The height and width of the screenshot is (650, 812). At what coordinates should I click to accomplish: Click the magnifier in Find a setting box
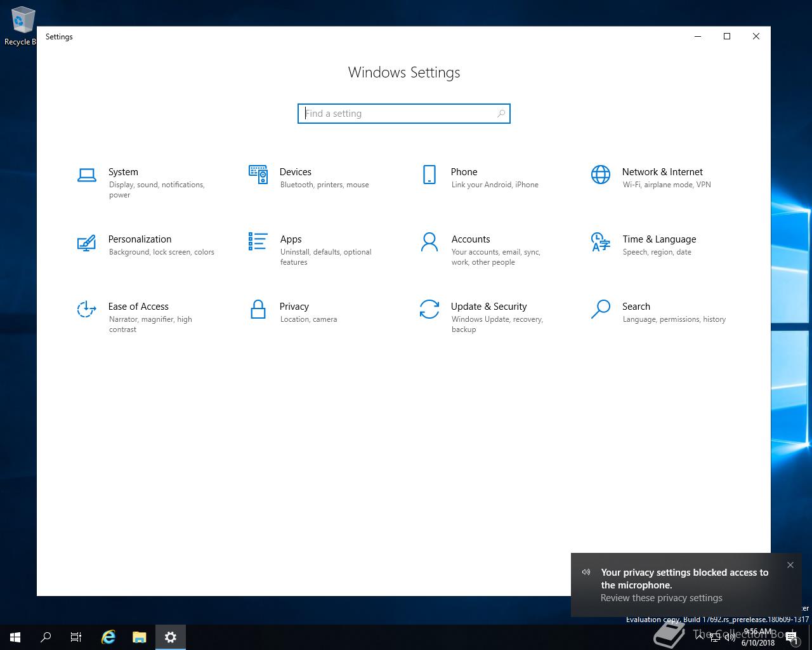(x=501, y=114)
